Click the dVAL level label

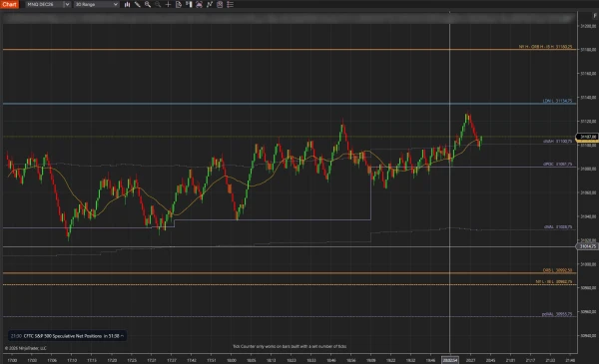click(x=558, y=227)
